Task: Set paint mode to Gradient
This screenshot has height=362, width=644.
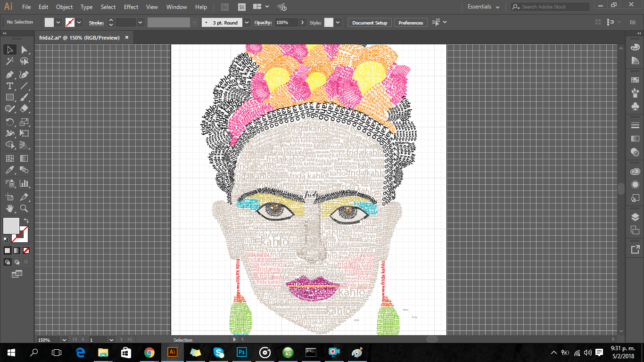Action: click(17, 250)
